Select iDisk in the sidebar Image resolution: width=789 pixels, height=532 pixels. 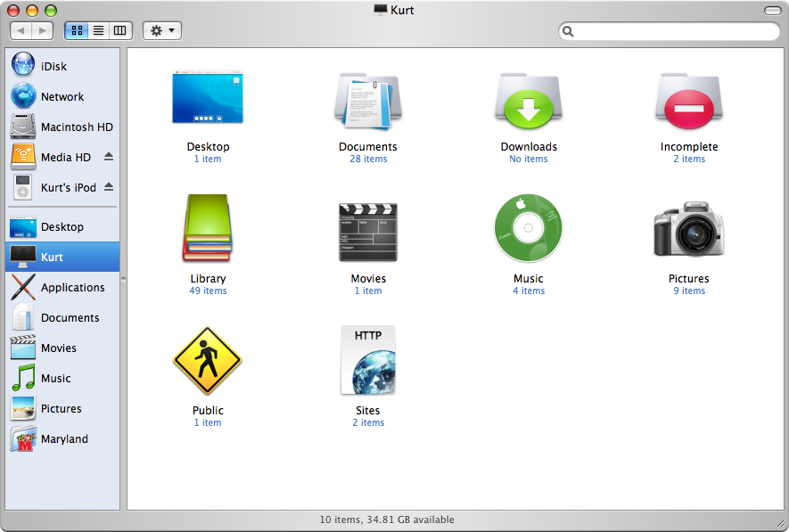[62, 66]
